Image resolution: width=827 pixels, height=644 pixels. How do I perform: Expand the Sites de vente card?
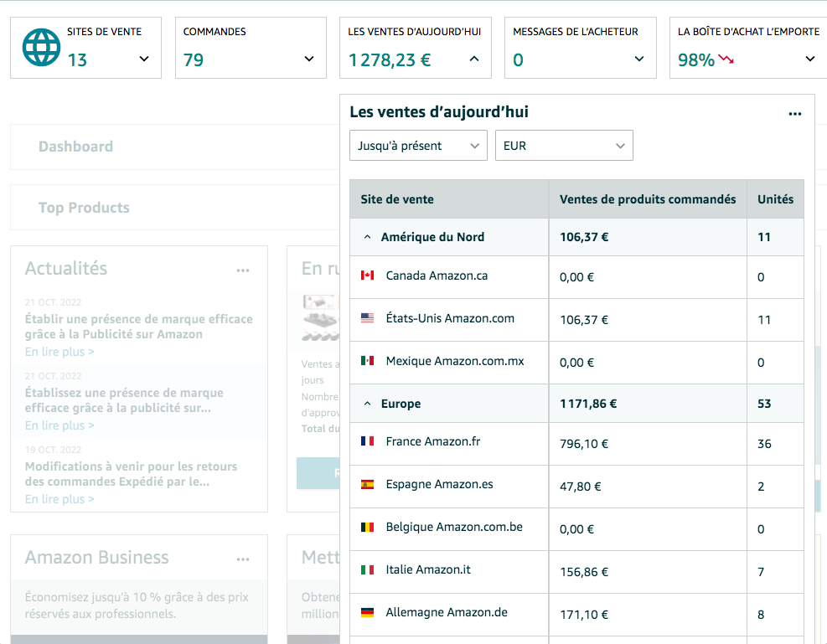(144, 59)
